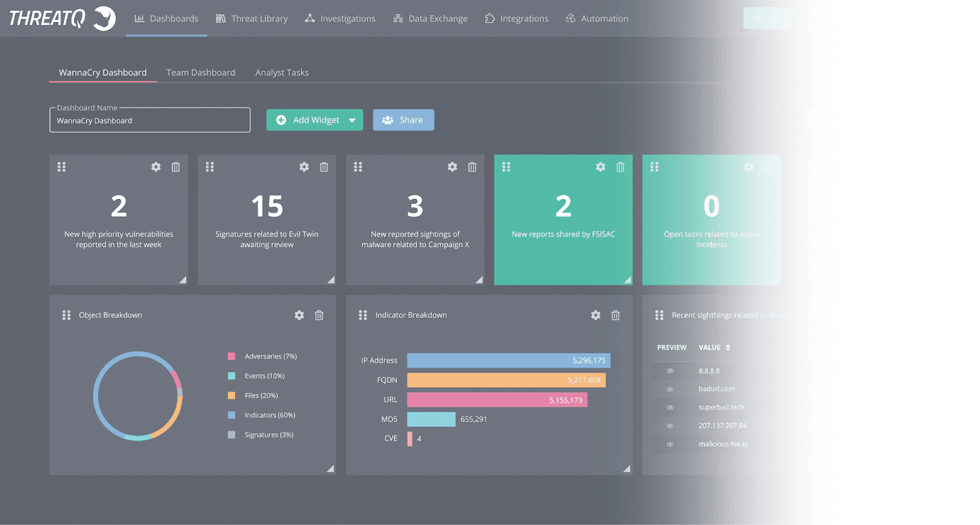Grab the drag handle of vulnerabilities widget
Image resolution: width=980 pixels, height=525 pixels.
[x=62, y=167]
